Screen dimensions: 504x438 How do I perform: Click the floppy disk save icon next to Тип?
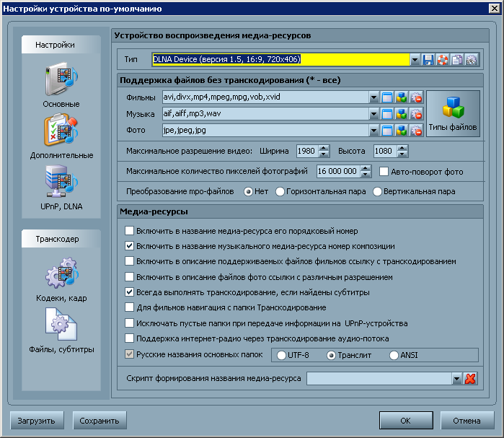click(428, 59)
